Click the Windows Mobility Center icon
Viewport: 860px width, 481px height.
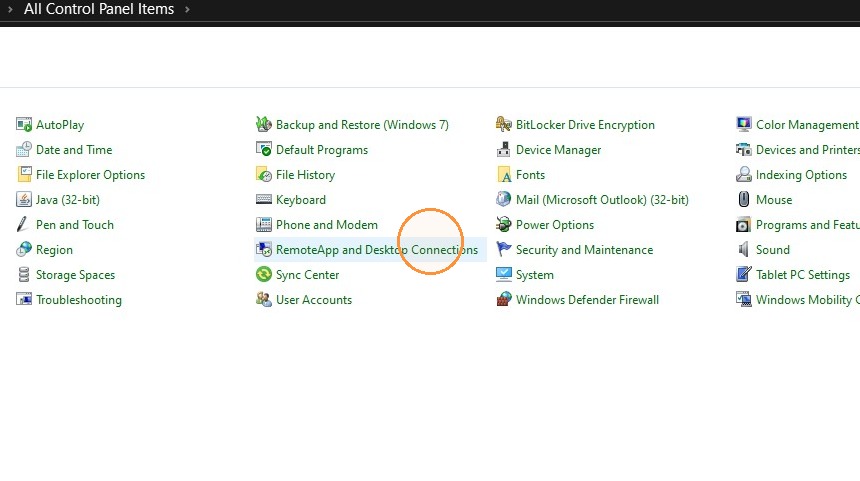tap(744, 299)
